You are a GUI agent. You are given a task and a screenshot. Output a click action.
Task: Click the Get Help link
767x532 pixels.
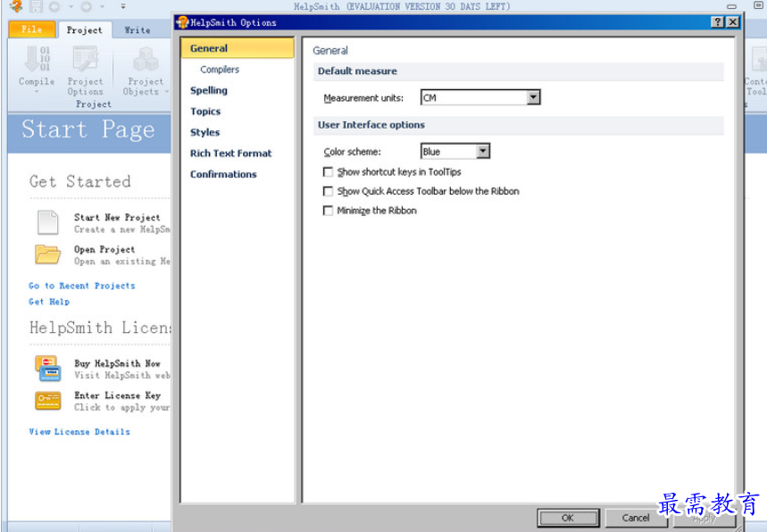(x=49, y=302)
